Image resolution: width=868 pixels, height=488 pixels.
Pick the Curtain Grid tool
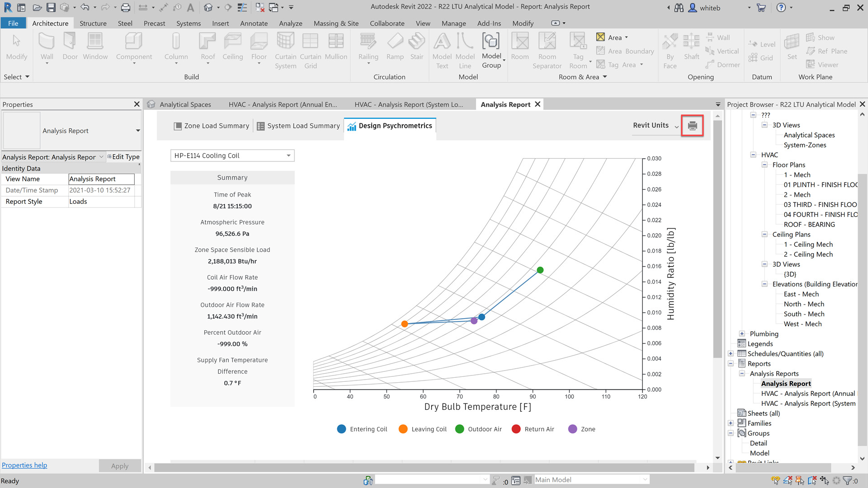point(311,51)
